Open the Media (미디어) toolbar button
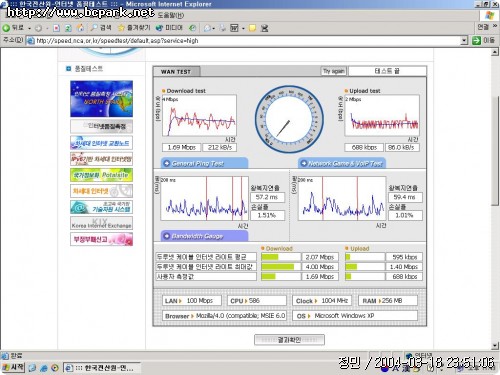Image resolution: width=500 pixels, height=375 pixels. [169, 28]
